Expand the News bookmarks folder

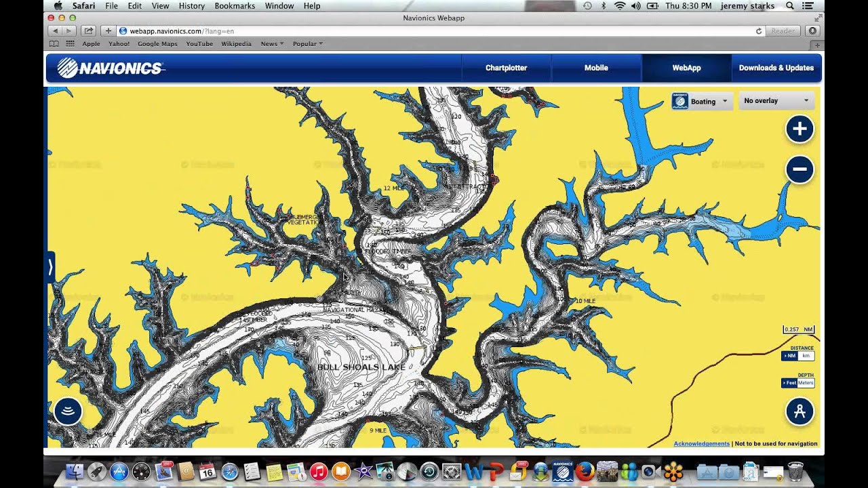point(272,43)
